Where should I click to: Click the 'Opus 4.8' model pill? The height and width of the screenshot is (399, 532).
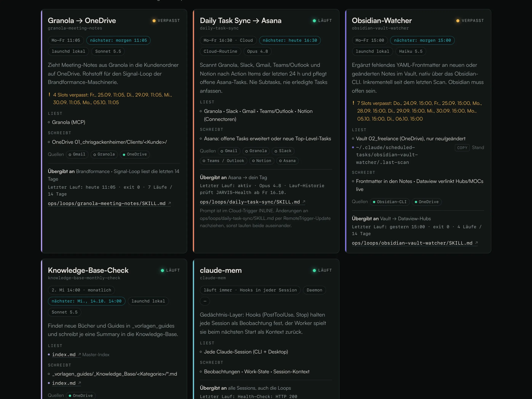[257, 51]
